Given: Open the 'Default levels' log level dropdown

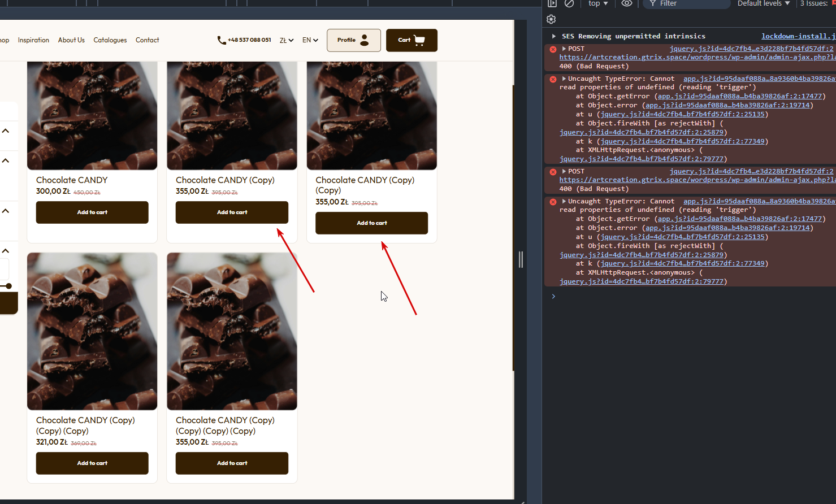Looking at the screenshot, I should coord(764,3).
